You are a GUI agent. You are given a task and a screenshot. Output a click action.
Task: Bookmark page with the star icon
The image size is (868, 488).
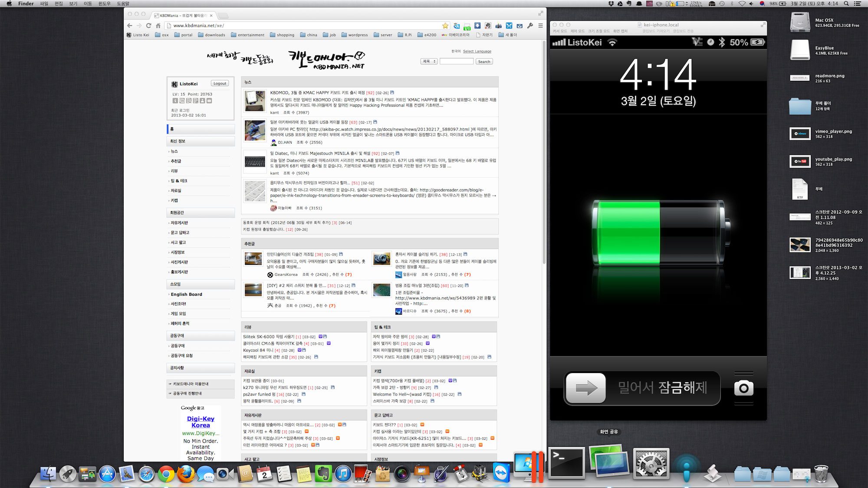tap(445, 26)
